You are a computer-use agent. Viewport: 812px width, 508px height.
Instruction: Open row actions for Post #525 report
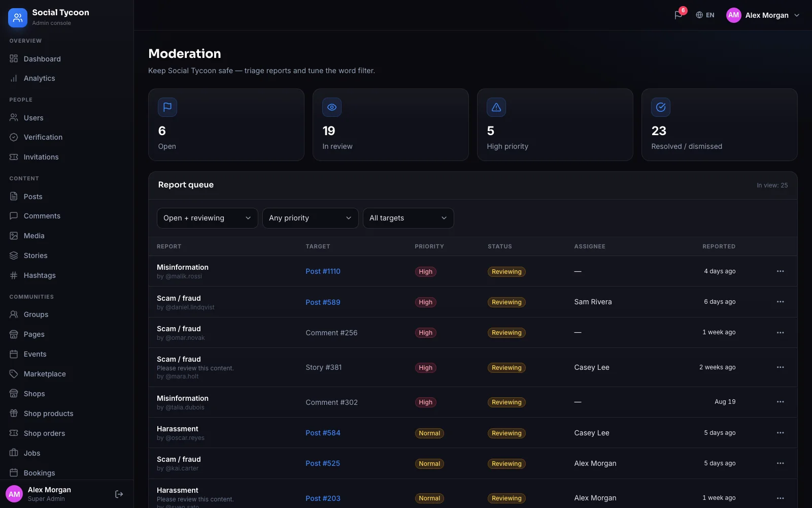(781, 463)
